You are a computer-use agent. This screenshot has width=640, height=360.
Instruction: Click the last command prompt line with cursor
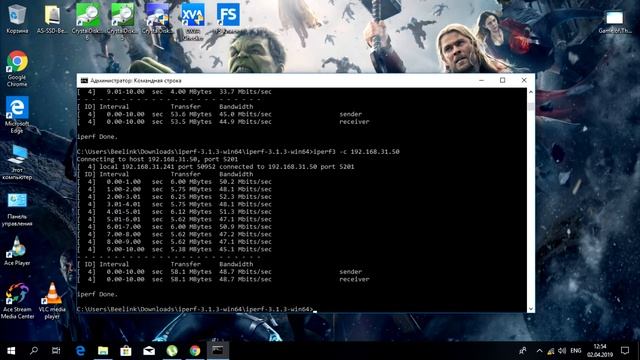(x=197, y=309)
